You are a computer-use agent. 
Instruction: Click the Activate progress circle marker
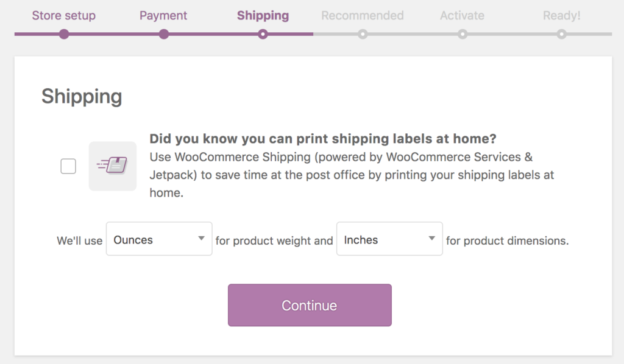(463, 34)
